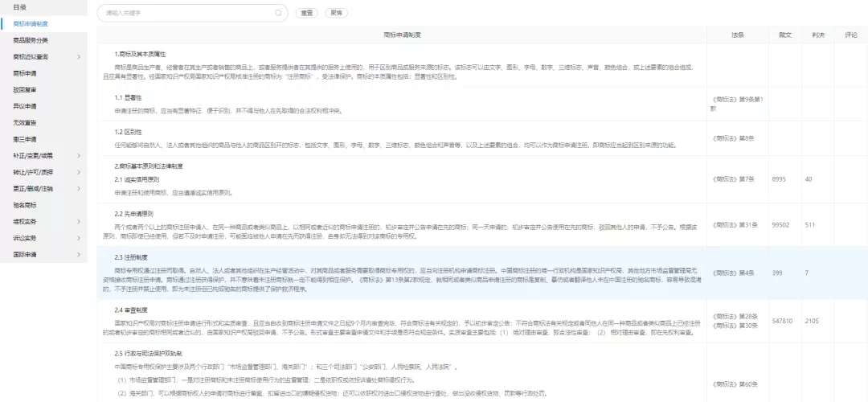Click the 547810 裁文 count

point(782,321)
